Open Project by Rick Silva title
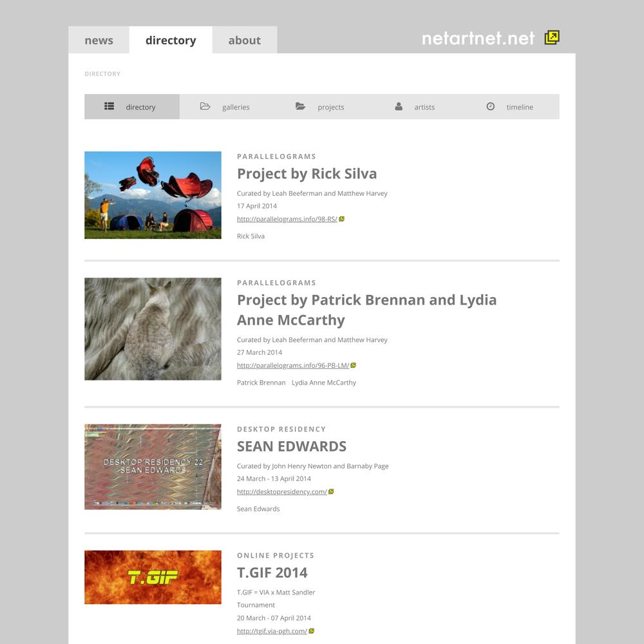Viewport: 644px width, 644px height. (x=307, y=174)
